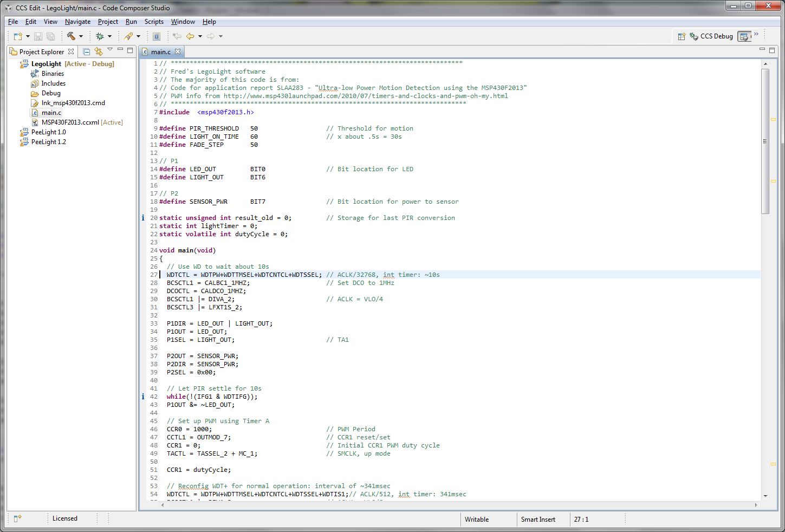
Task: Open the Includes folder
Action: tap(53, 83)
